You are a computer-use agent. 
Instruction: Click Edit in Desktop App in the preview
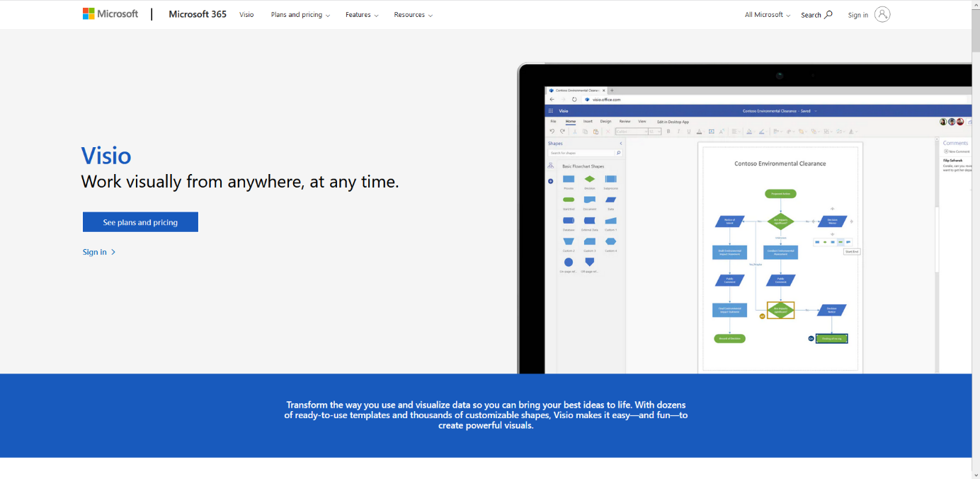click(x=673, y=122)
